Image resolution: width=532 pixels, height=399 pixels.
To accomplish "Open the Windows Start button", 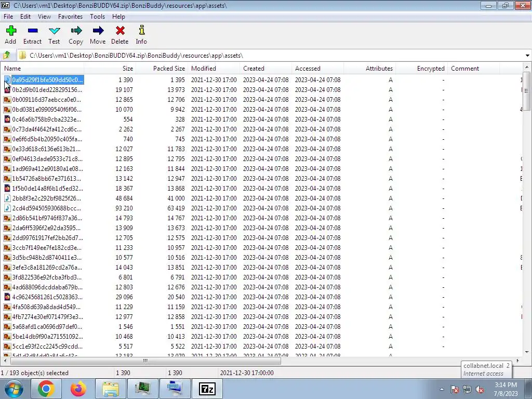I will point(14,389).
